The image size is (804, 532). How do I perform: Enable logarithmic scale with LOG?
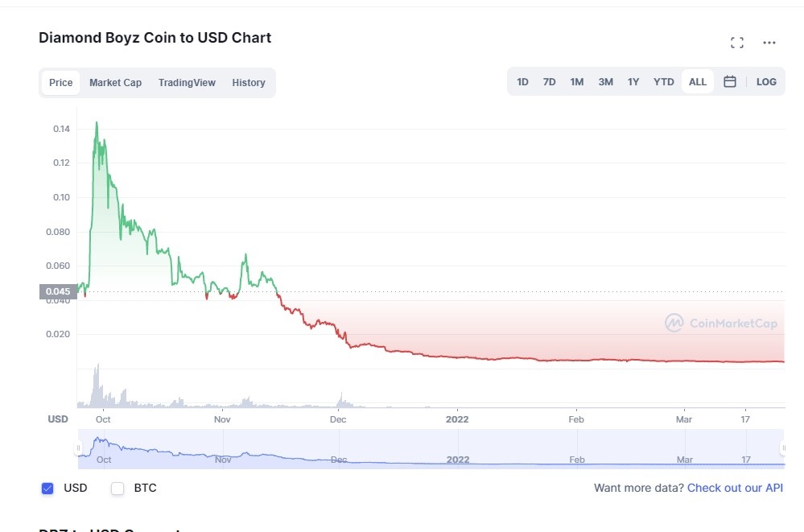point(765,81)
